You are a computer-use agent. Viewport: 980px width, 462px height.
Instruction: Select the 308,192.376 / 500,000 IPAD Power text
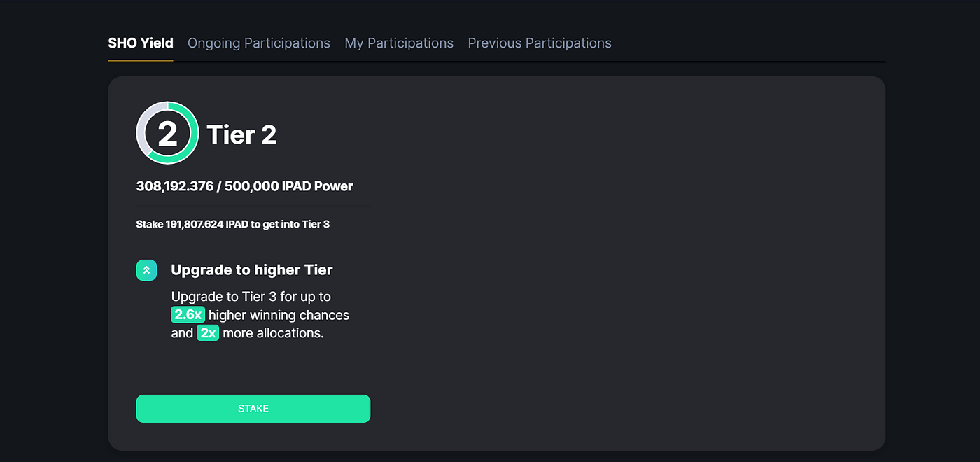[x=244, y=186]
